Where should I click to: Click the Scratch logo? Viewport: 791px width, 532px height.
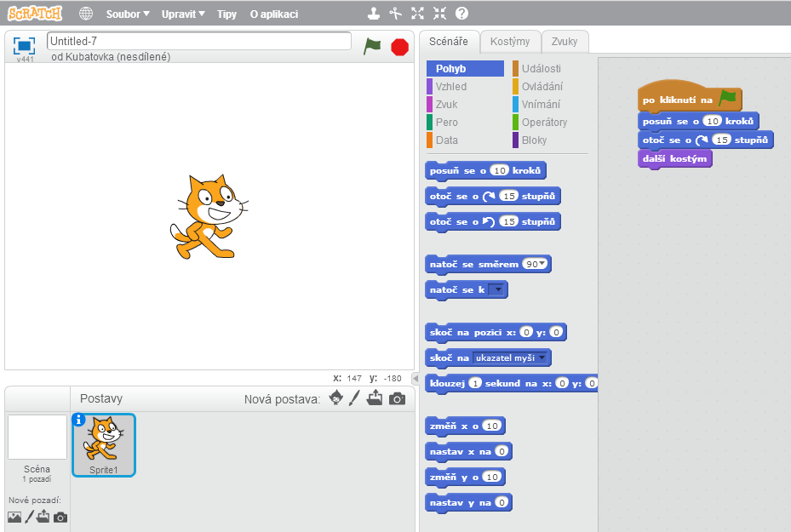[34, 13]
